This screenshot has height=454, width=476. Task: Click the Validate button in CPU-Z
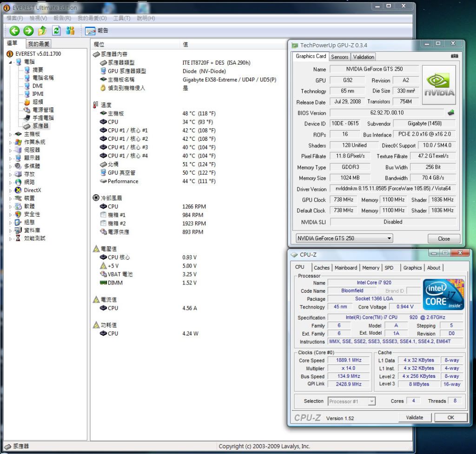pos(414,418)
